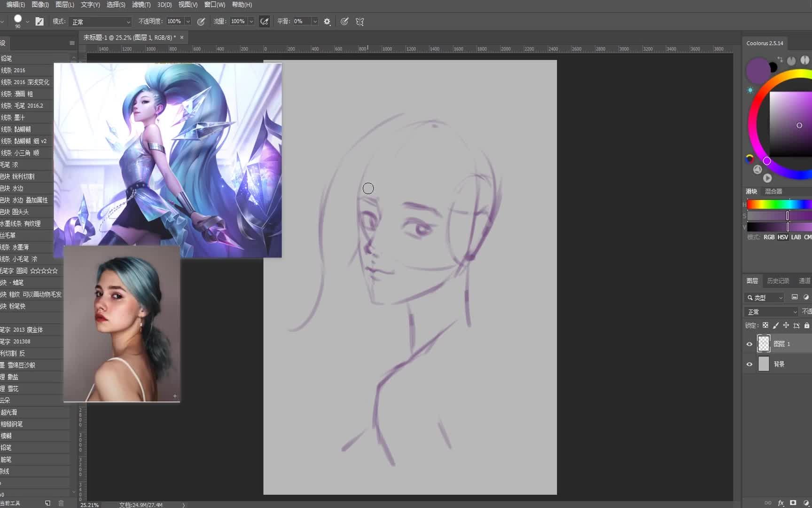The height and width of the screenshot is (508, 812).
Task: Click the Coolorus triangle shape icon
Action: [757, 169]
